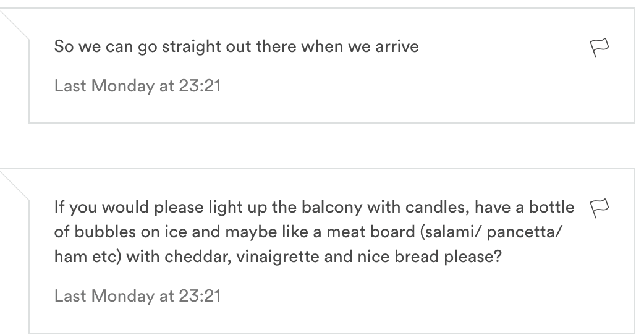
Task: Flag the 'So we can go straight out' message
Action: point(600,48)
